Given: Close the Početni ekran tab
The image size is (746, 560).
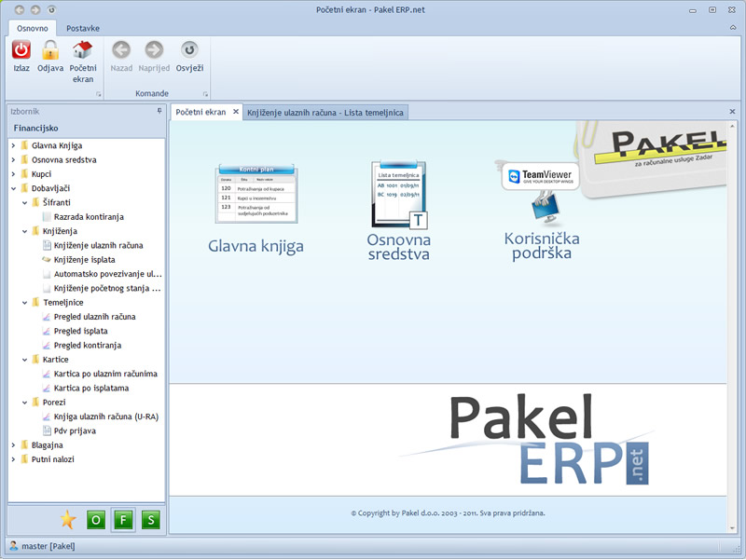Looking at the screenshot, I should 236,112.
